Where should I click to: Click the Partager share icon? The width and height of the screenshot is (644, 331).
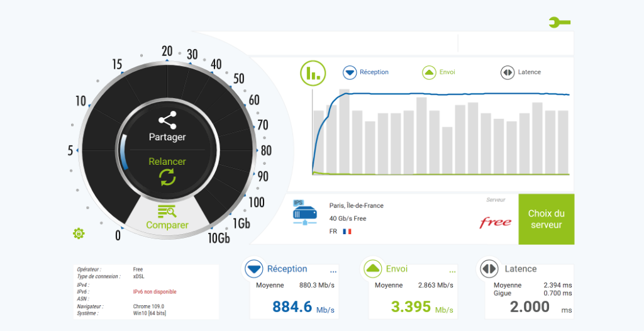click(167, 120)
